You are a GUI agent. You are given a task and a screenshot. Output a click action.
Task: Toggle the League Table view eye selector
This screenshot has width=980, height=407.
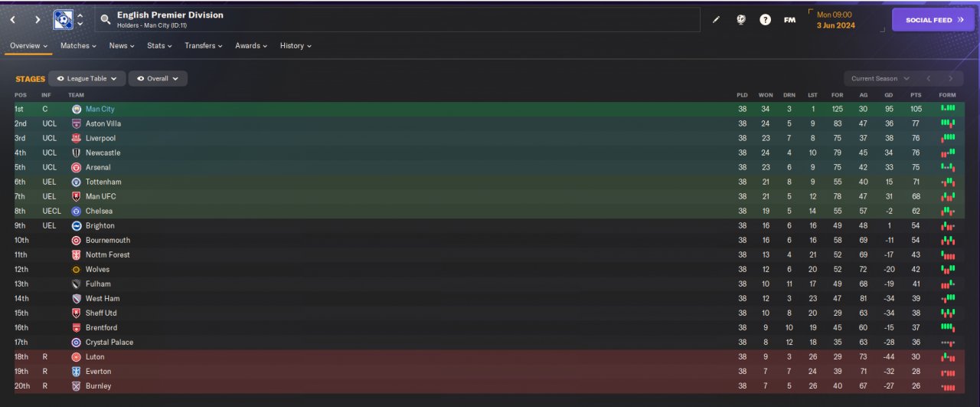point(87,78)
